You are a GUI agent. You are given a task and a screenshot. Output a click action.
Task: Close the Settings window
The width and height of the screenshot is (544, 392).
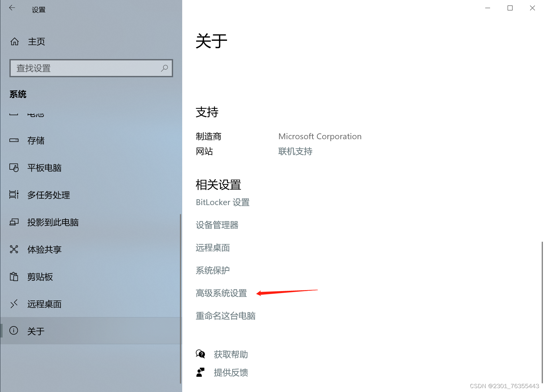(532, 8)
